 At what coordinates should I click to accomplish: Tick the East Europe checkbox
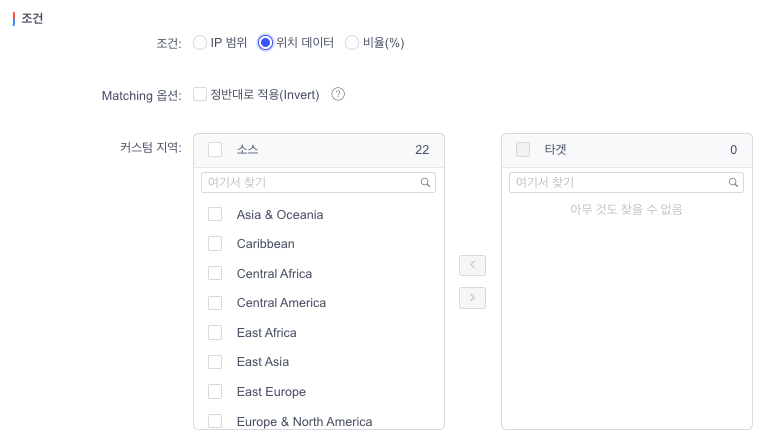tap(215, 391)
